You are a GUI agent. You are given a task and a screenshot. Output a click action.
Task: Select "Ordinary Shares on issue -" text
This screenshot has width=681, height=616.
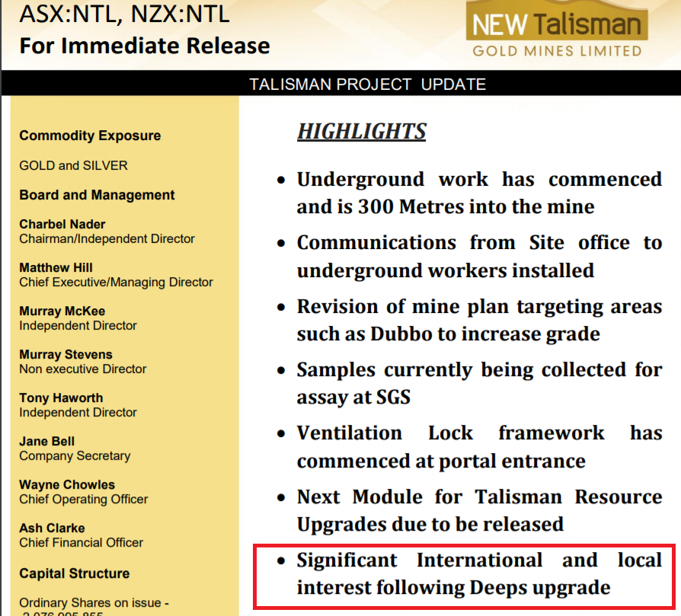click(x=94, y=603)
